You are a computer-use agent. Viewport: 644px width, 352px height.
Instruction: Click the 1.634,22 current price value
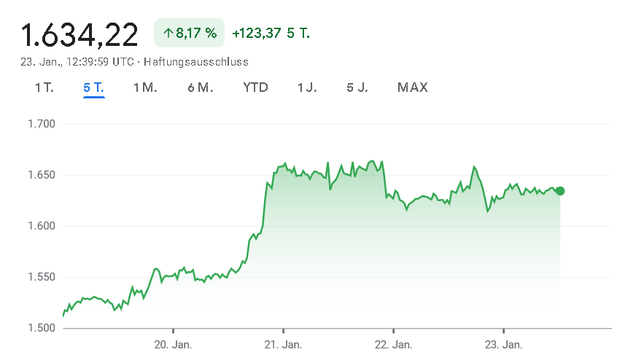[79, 35]
